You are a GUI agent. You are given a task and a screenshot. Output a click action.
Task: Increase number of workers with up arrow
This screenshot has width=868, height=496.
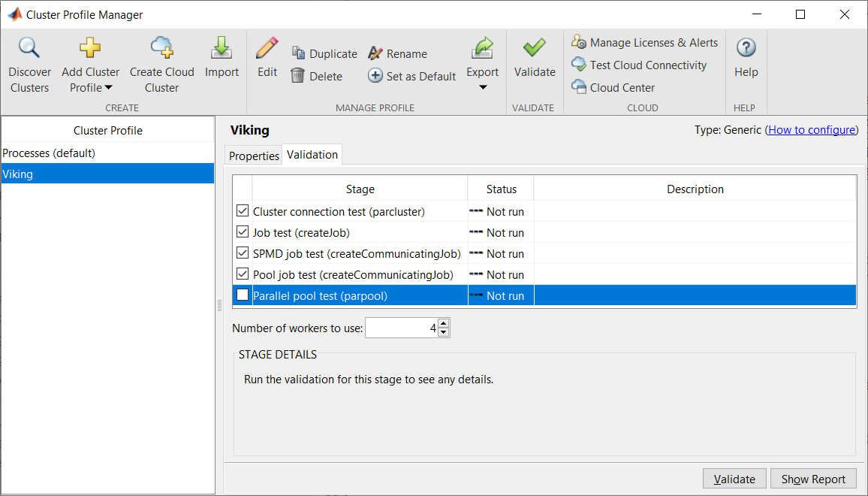tap(443, 324)
